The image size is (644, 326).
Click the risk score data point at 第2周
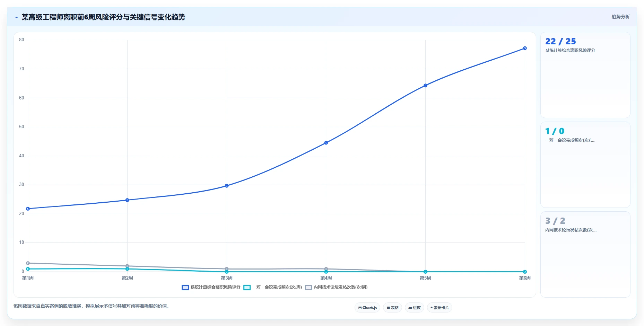(127, 200)
